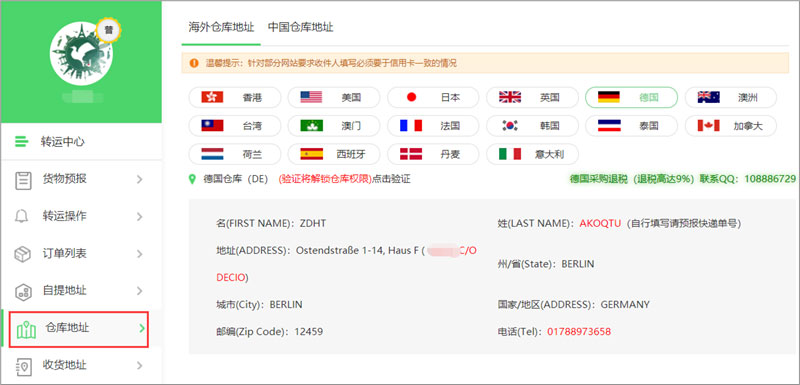Open the 海外仓库地址 tab
The height and width of the screenshot is (385, 800).
tap(221, 27)
